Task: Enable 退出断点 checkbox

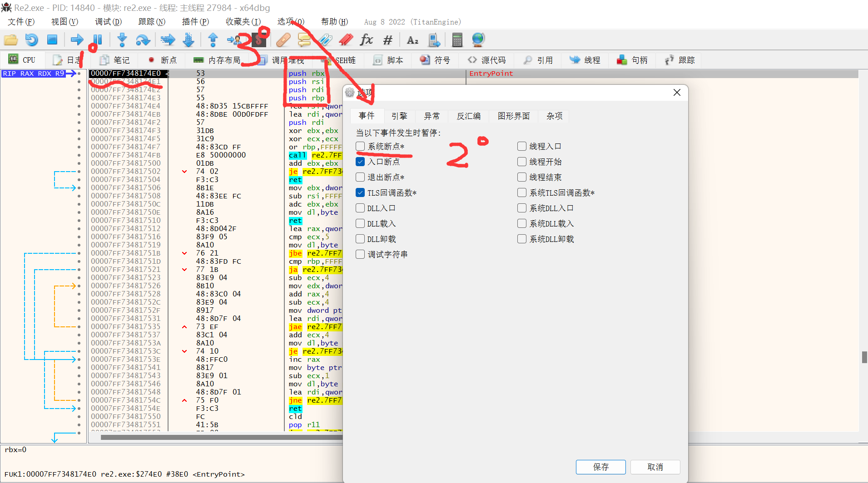Action: (360, 177)
